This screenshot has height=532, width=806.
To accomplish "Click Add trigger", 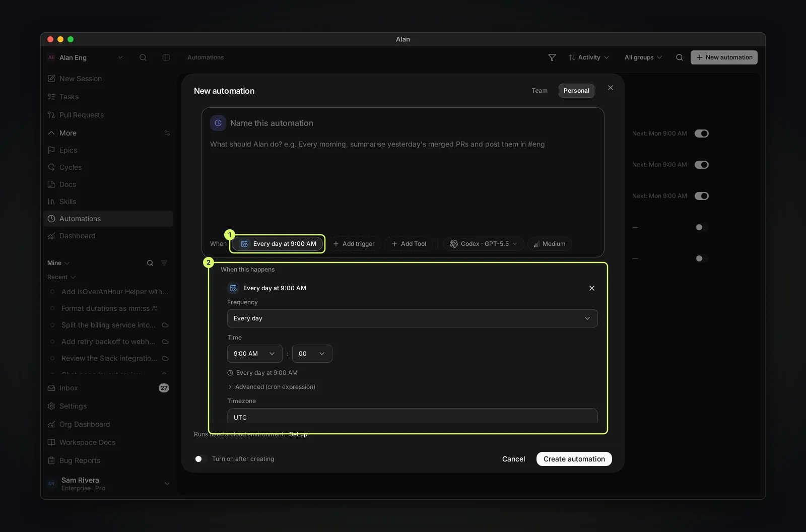I will 354,244.
